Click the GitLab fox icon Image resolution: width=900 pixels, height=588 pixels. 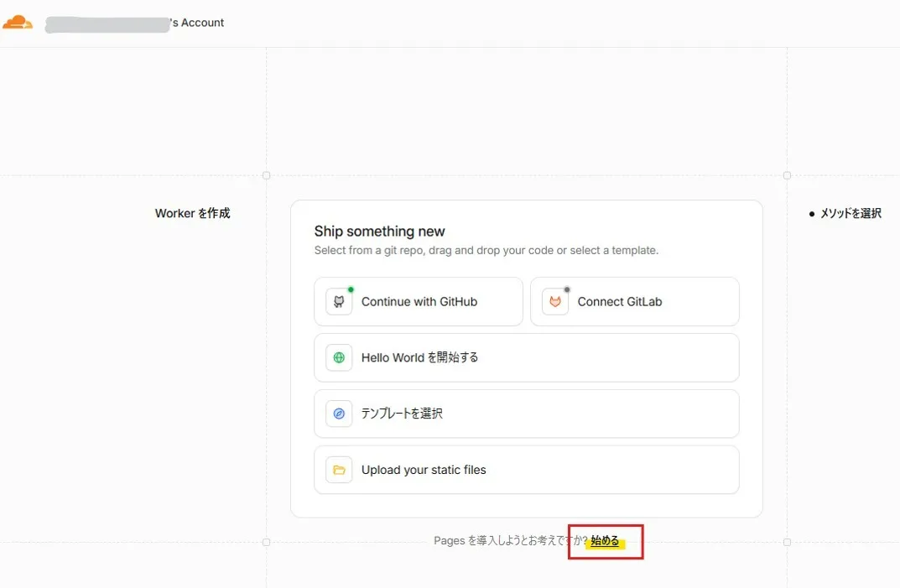[x=555, y=301]
